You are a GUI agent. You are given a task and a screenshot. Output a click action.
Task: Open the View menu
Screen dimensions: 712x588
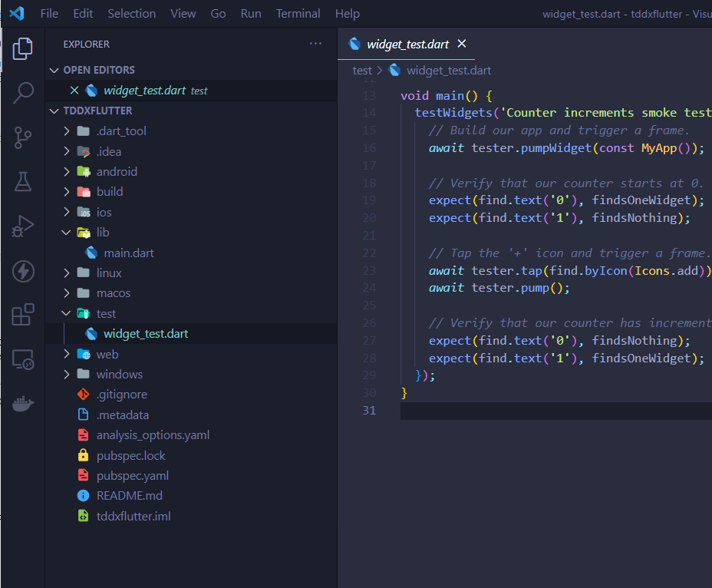pos(183,14)
